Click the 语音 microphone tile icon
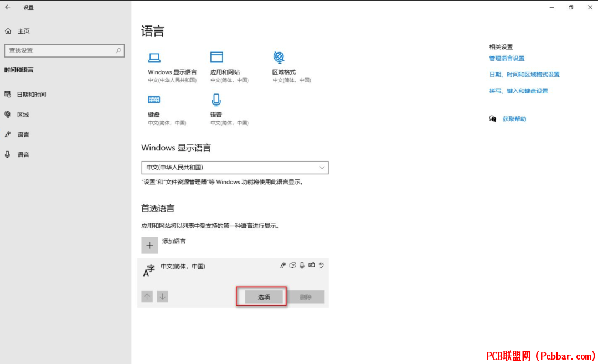This screenshot has width=598, height=364. point(216,100)
